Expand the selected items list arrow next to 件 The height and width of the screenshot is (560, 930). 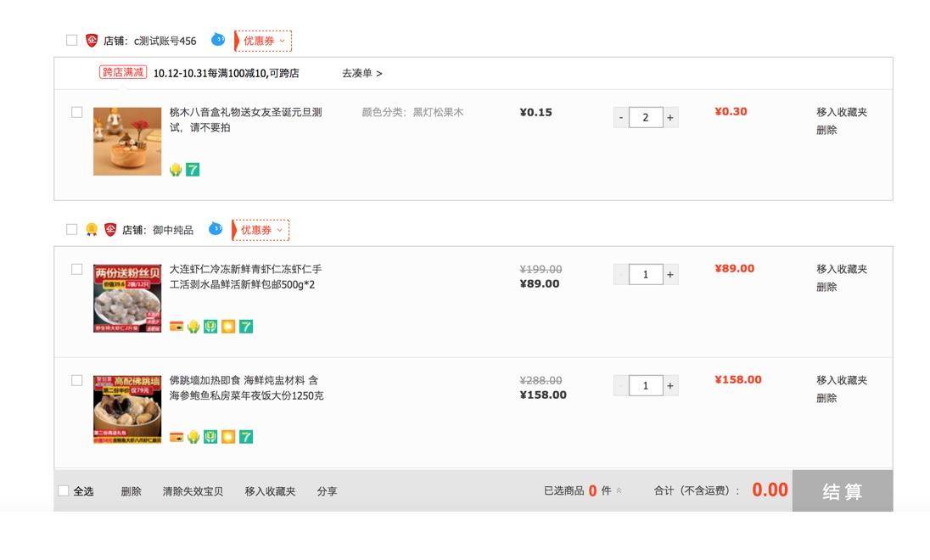click(x=619, y=490)
